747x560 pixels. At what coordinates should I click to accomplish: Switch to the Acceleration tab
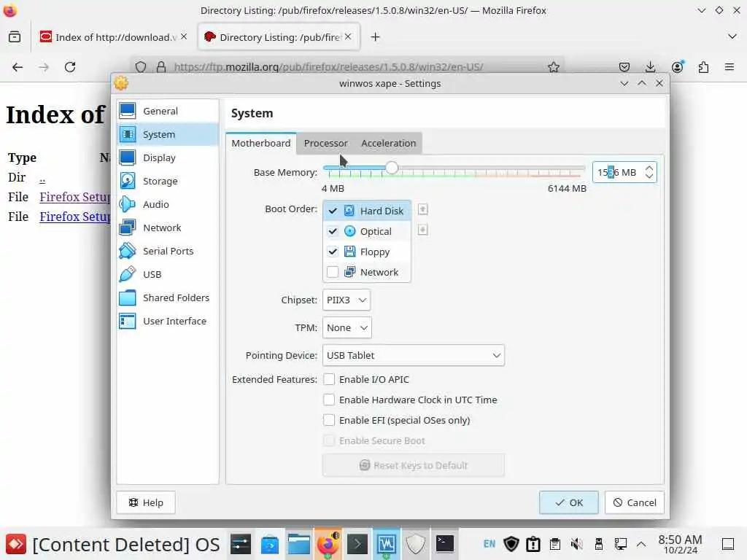(x=388, y=143)
